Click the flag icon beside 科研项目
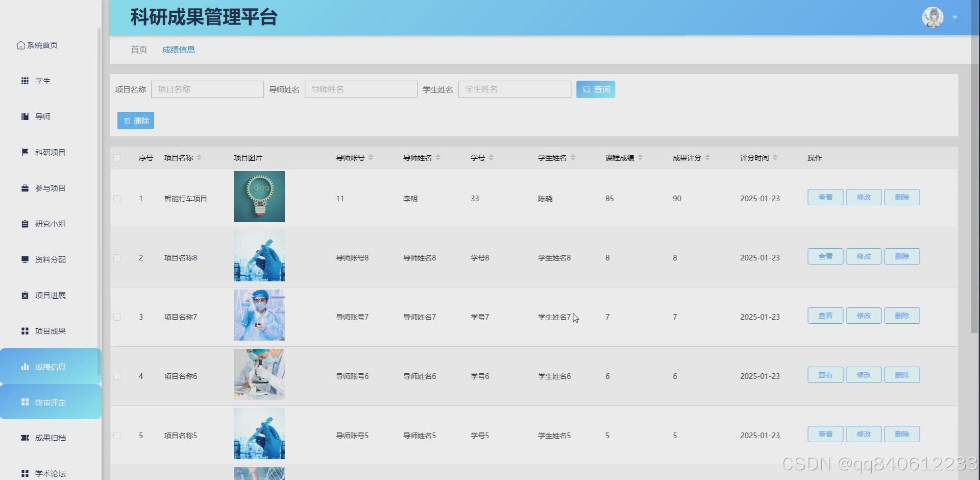The height and width of the screenshot is (480, 980). (24, 152)
